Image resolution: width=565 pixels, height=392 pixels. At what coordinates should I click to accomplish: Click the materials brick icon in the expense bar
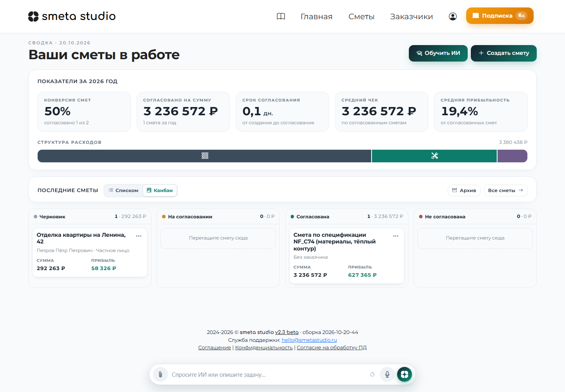pyautogui.click(x=205, y=156)
